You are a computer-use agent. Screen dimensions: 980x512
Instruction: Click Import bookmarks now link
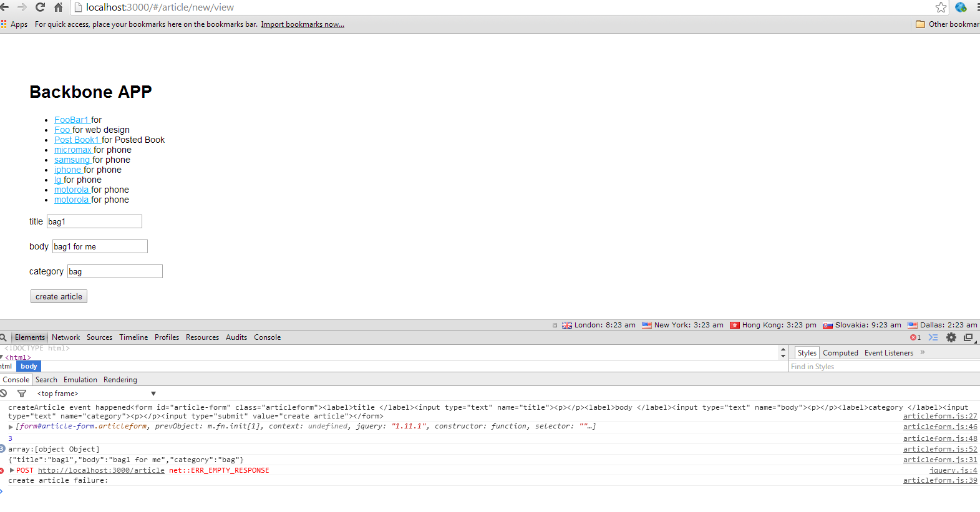point(303,24)
